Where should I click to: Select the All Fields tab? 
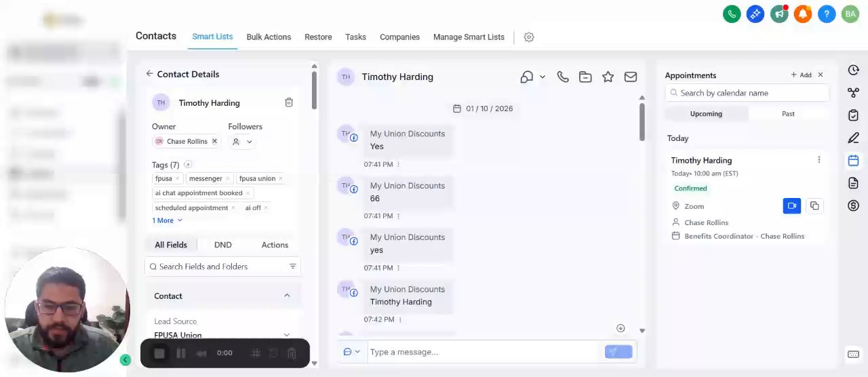171,245
